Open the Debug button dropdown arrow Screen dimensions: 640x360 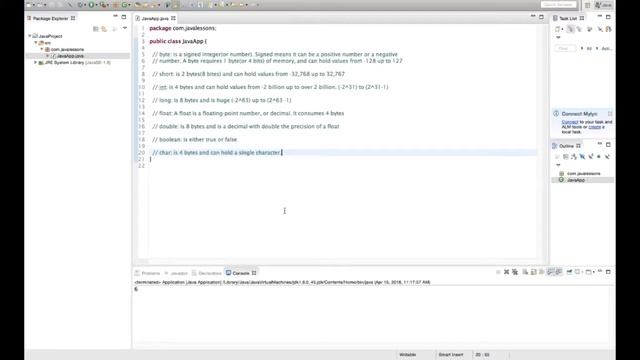(x=85, y=5)
